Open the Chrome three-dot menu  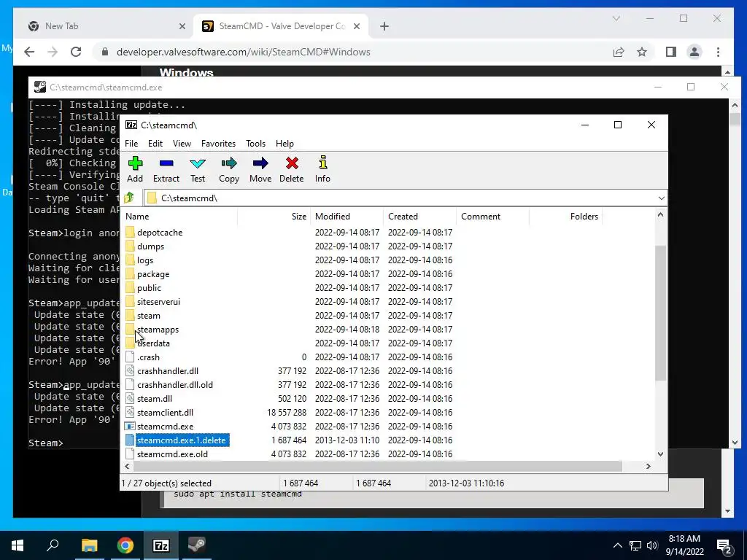[718, 52]
